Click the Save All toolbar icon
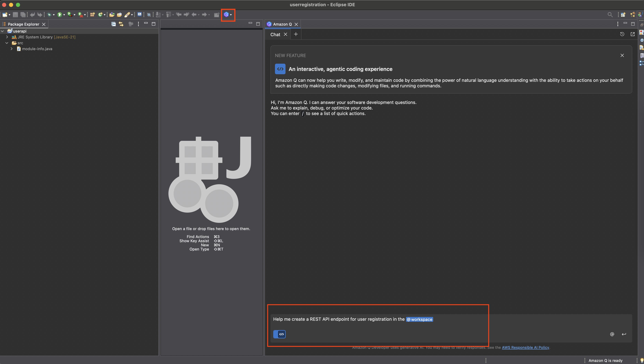Viewport: 644px width, 364px height. [23, 15]
